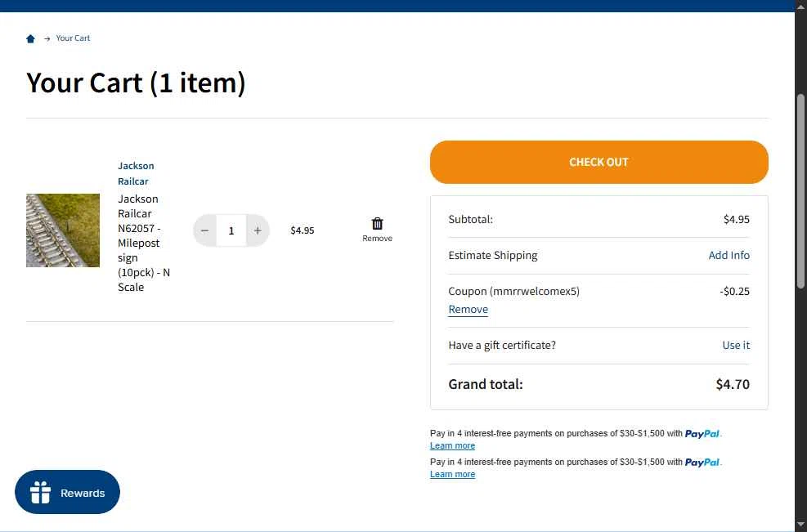
Task: Go to the Your Cart breadcrumb link
Action: [x=73, y=38]
